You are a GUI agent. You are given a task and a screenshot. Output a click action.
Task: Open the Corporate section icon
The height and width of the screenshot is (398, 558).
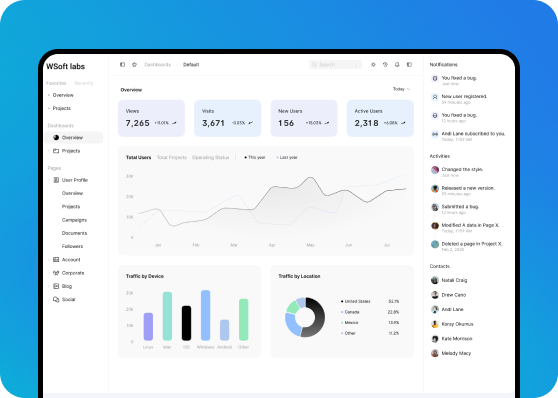56,273
